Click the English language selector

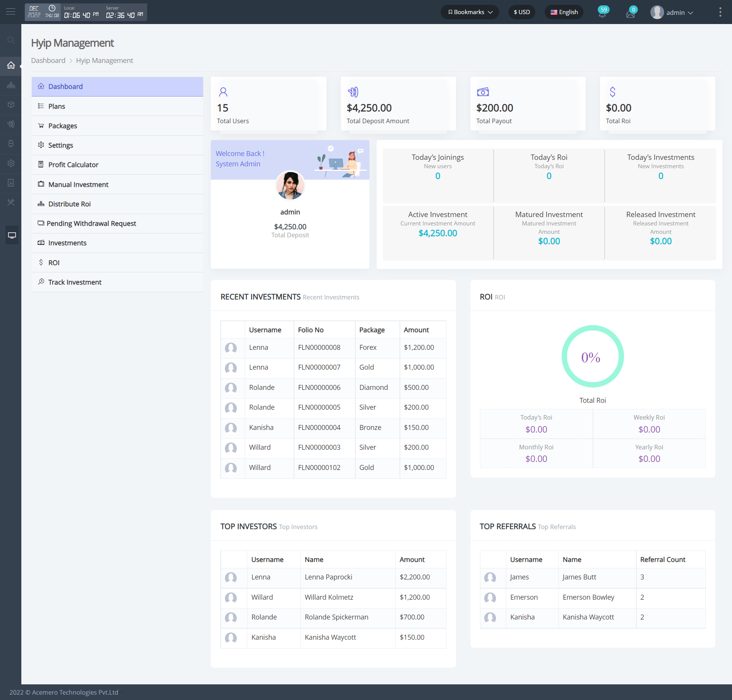pos(564,12)
